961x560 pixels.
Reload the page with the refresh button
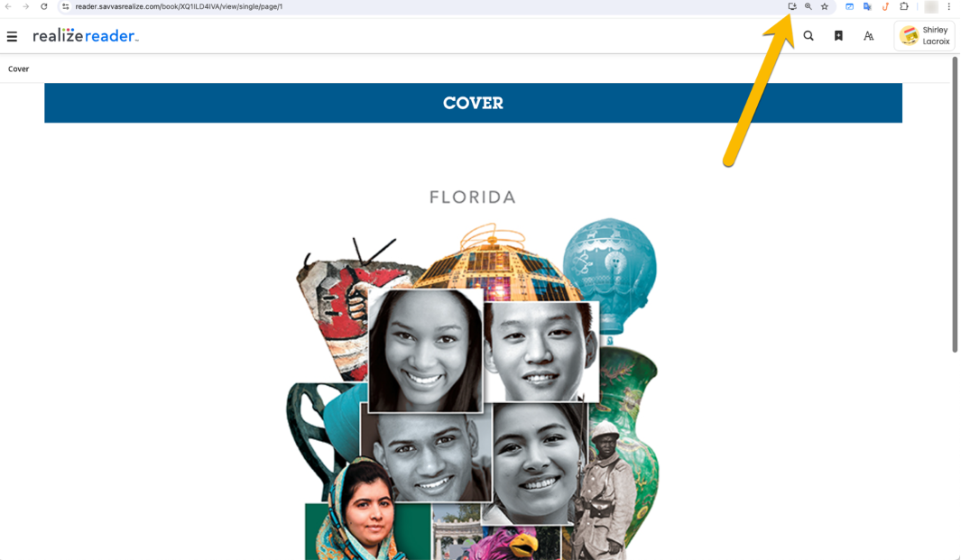pos(44,6)
